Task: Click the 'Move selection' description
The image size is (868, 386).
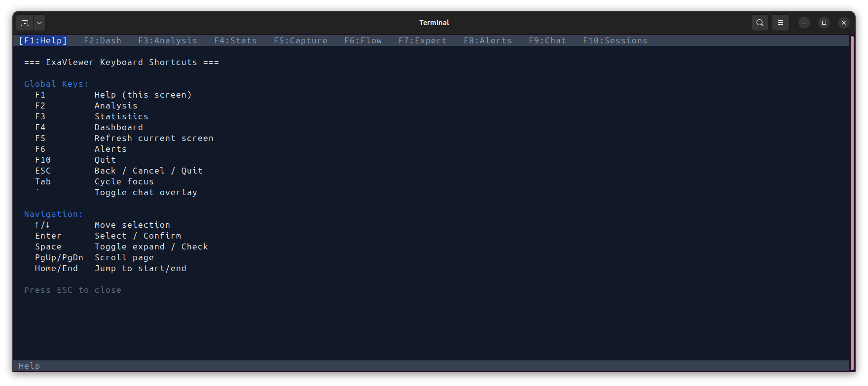Action: 132,225
